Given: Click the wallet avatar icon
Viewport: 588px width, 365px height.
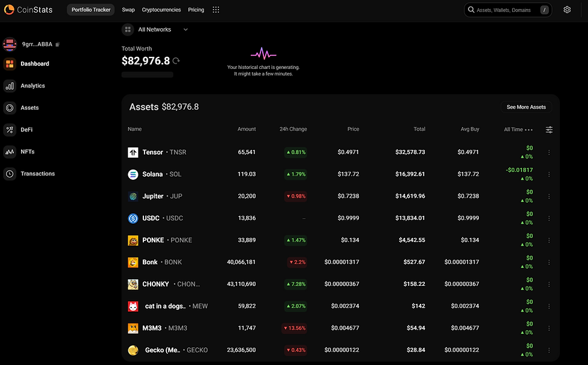Looking at the screenshot, I should (x=10, y=44).
